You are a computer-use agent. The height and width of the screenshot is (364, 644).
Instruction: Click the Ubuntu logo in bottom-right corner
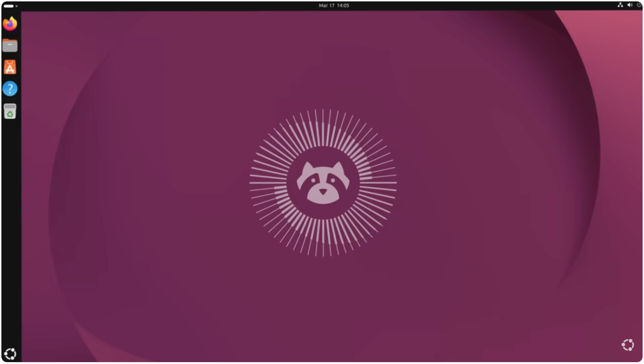pyautogui.click(x=627, y=345)
